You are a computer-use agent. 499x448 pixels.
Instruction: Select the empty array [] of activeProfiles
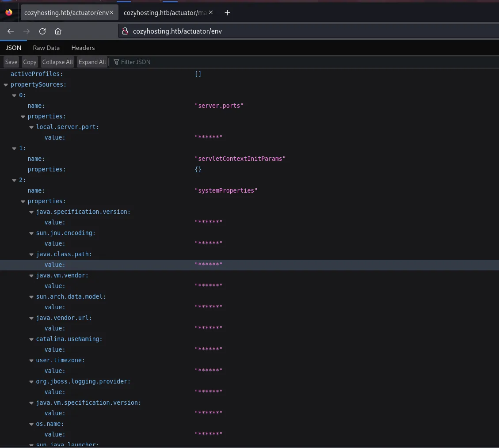pyautogui.click(x=198, y=74)
